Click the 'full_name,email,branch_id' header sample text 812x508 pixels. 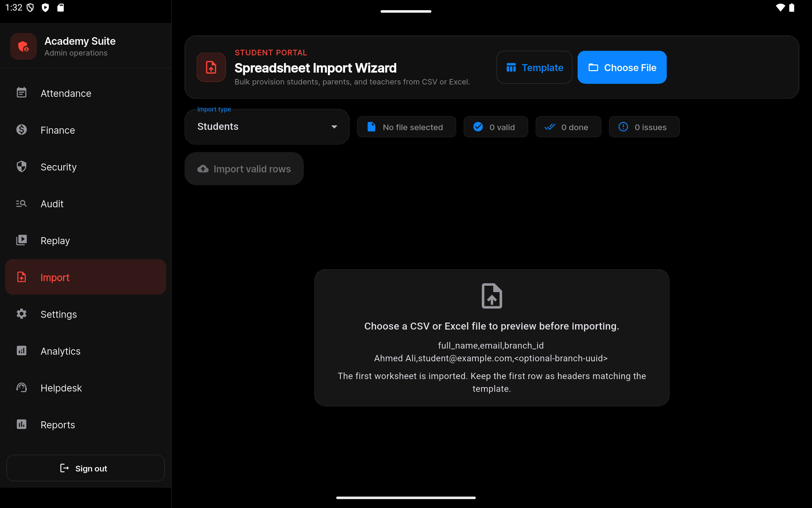click(x=491, y=345)
